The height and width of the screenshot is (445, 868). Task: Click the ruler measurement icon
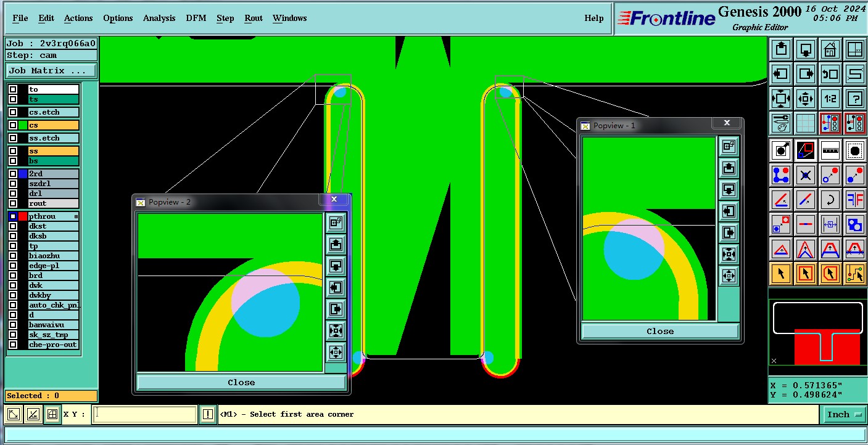coord(830,150)
